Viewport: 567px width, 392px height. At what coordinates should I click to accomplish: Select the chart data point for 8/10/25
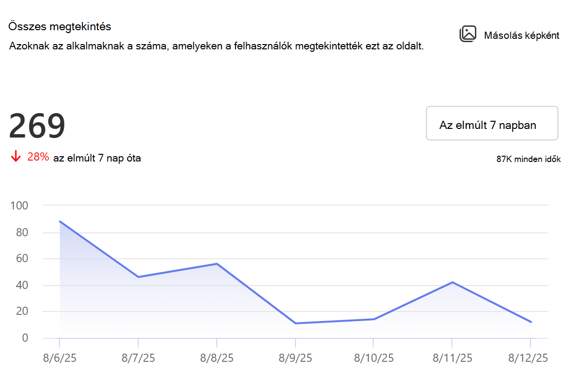click(x=374, y=319)
